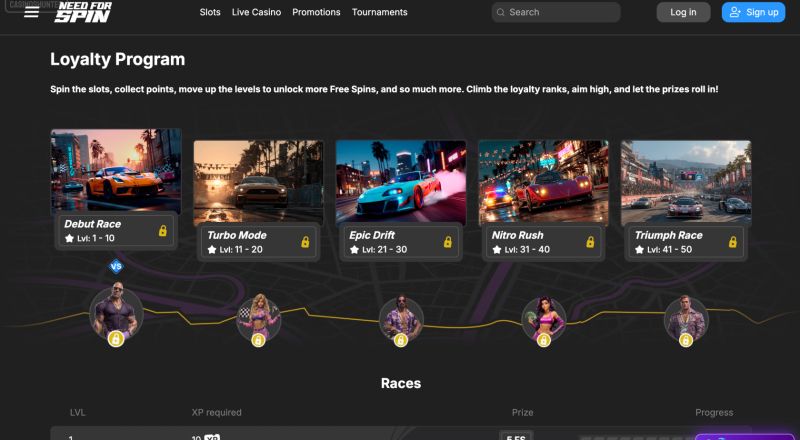Open the Tournaments page

[x=380, y=12]
